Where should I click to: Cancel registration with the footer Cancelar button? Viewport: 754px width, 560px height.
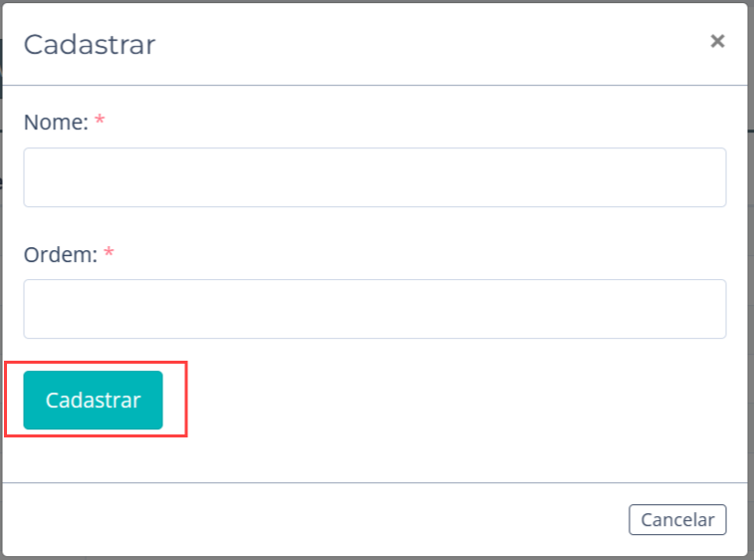677,519
